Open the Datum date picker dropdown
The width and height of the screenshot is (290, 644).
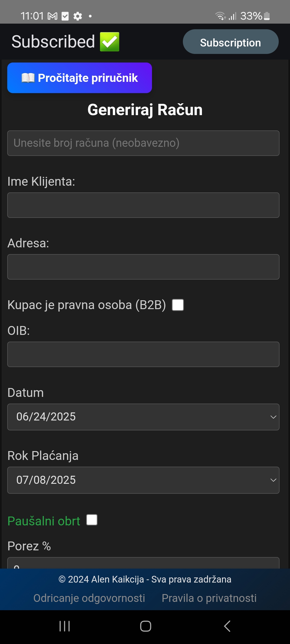pos(143,417)
